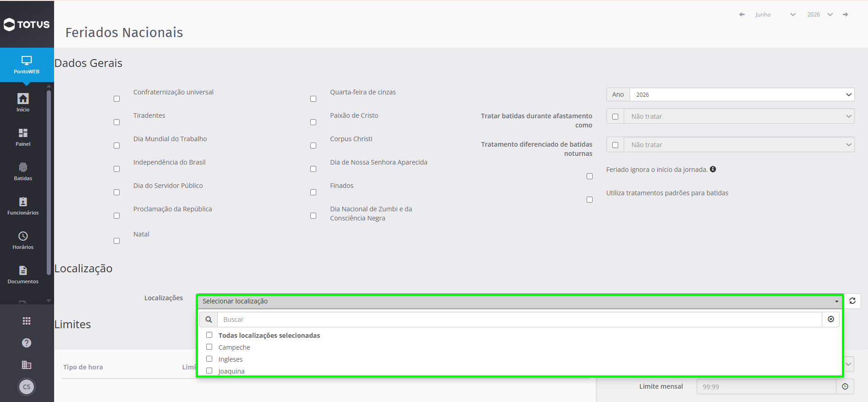Select Ingleses location

click(x=209, y=359)
